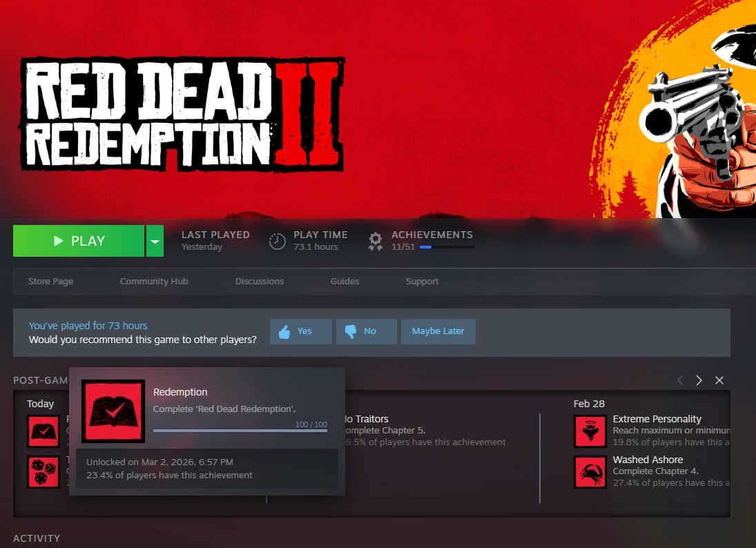
Task: Click 'Complete Chapter 4.' description text
Action: point(656,471)
